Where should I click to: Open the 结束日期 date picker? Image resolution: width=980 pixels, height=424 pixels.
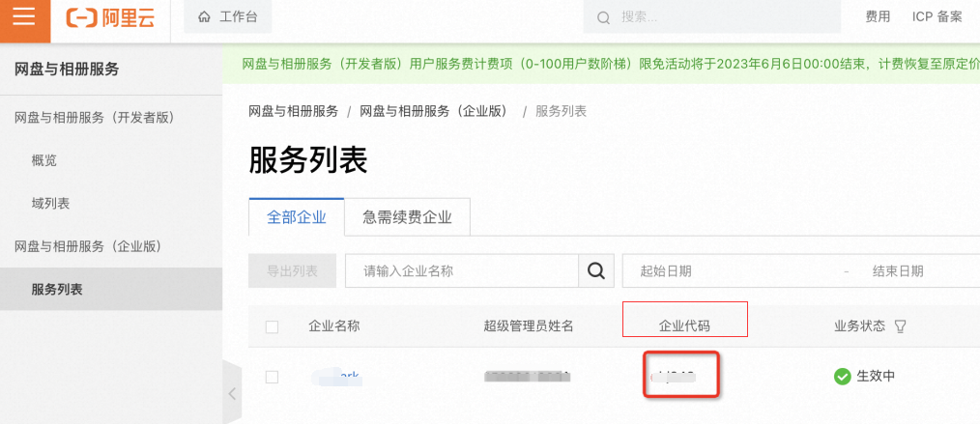coord(898,271)
